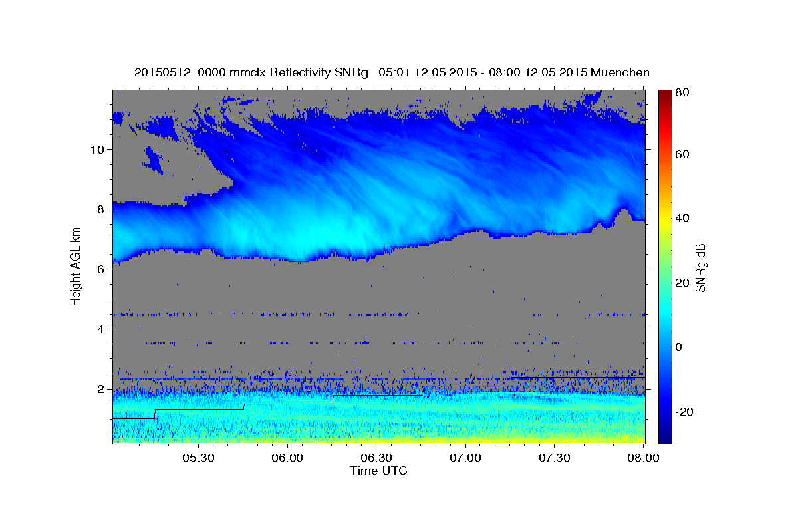This screenshot has width=798, height=532.
Task: Click the "Height AGL km" axis label
Action: point(76,267)
